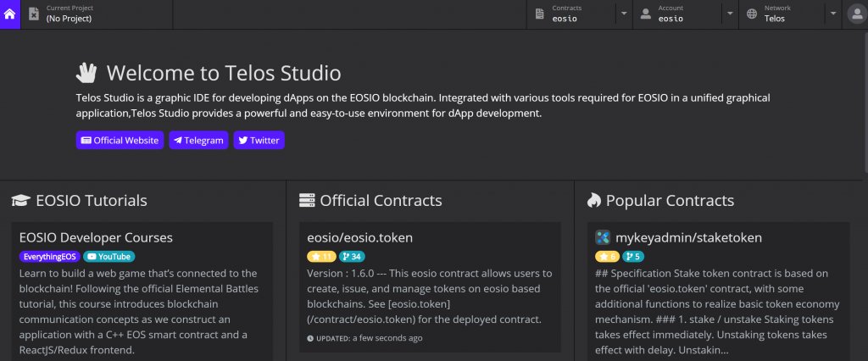Open the Current Project (No Project) selector
This screenshot has width=868, height=361.
97,14
